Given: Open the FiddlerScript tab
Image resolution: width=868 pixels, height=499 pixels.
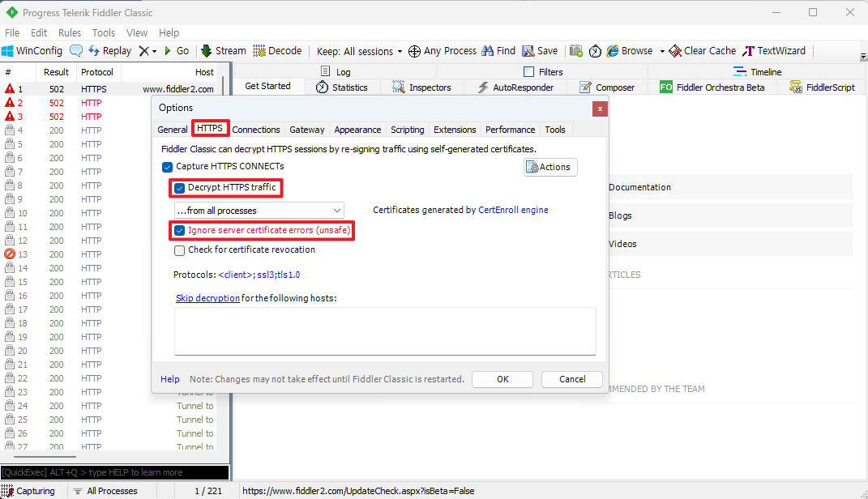Looking at the screenshot, I should tap(822, 87).
